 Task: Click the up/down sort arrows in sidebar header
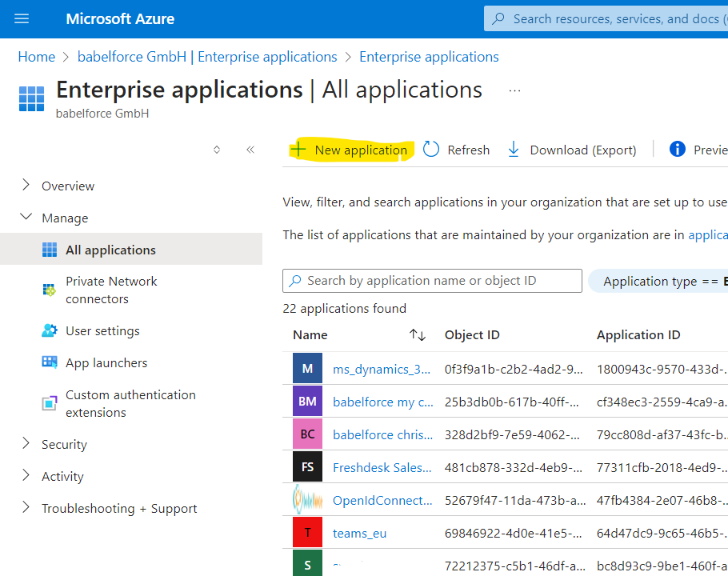pos(216,150)
